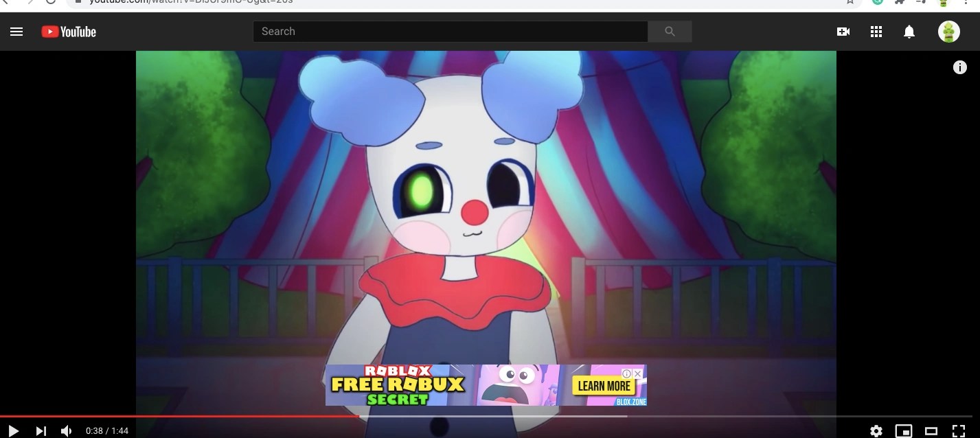Click the Learn More ad button
The image size is (980, 438).
[604, 386]
